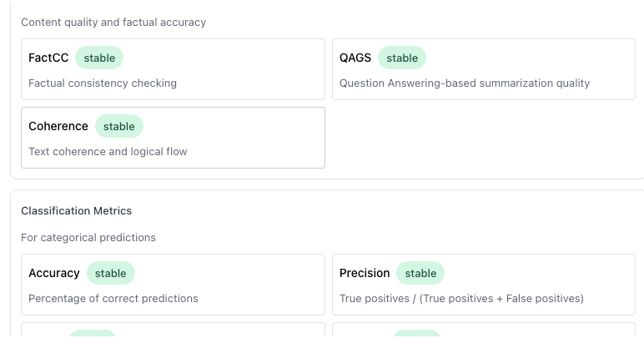This screenshot has width=644, height=338.
Task: Click 'Text coherence and logical flow' description
Action: click(x=108, y=152)
